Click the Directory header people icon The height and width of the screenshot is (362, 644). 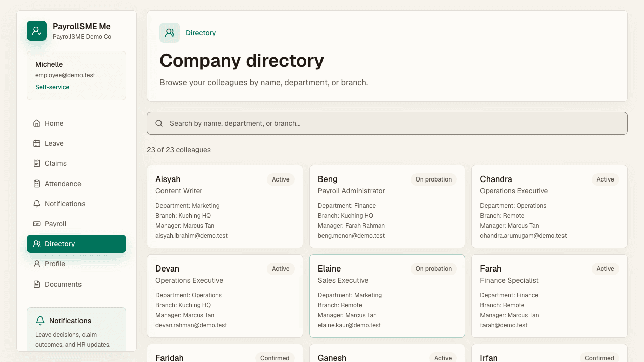click(x=170, y=33)
